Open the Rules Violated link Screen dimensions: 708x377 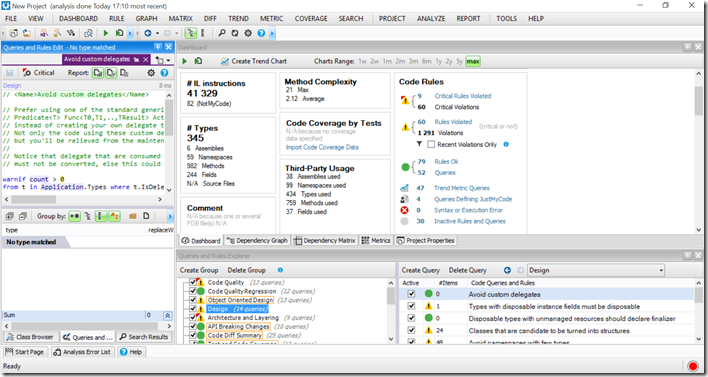(x=453, y=122)
